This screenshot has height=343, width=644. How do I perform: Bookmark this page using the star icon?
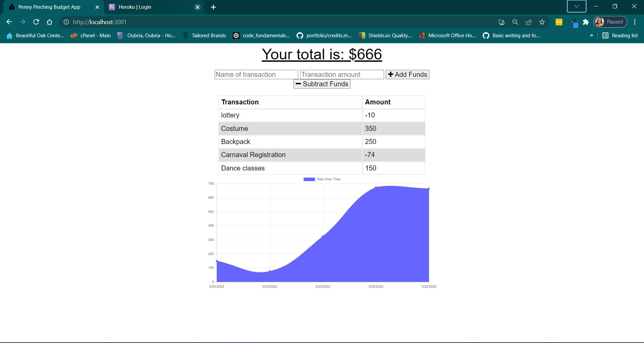tap(542, 22)
